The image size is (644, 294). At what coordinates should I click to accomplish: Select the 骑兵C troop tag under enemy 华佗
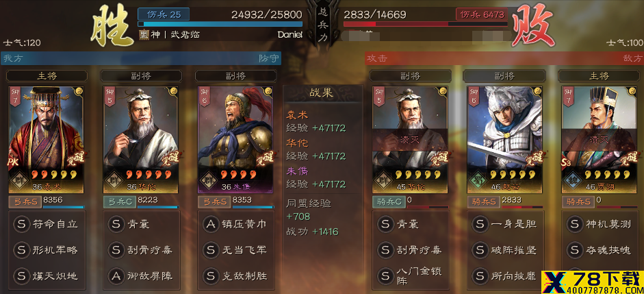click(x=389, y=201)
